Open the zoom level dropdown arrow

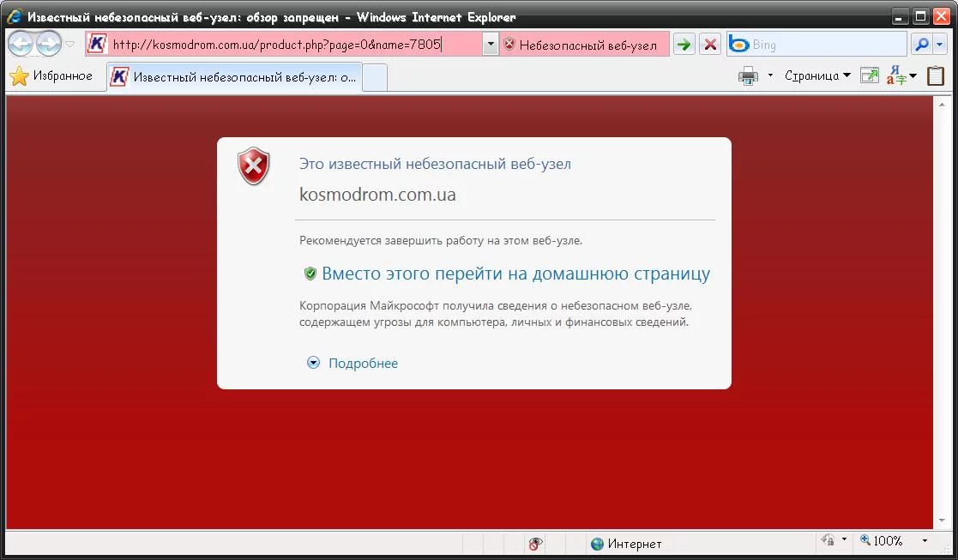[925, 540]
